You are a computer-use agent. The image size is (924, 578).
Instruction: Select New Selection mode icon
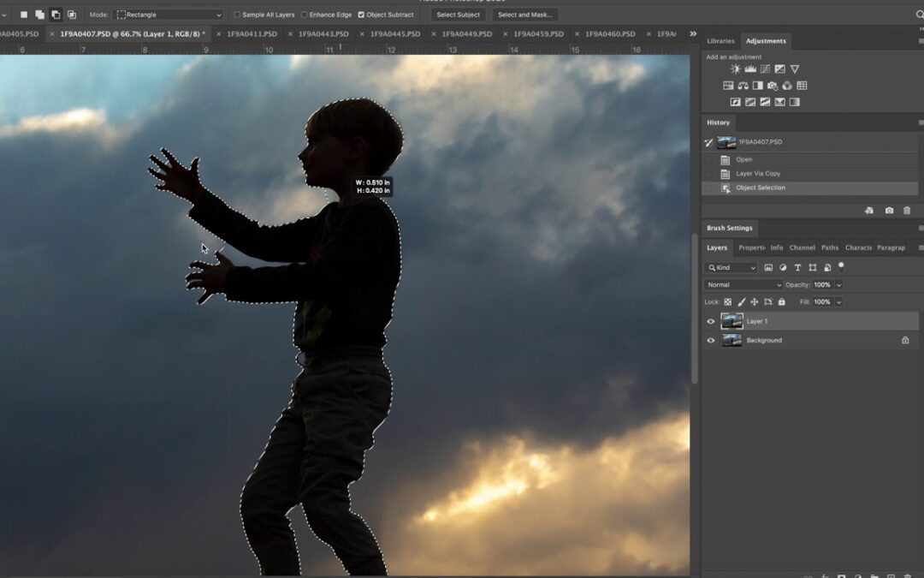click(24, 15)
